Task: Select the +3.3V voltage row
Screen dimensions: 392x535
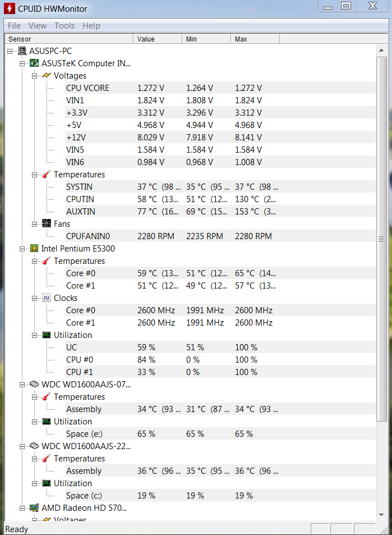Action: pyautogui.click(x=220, y=113)
